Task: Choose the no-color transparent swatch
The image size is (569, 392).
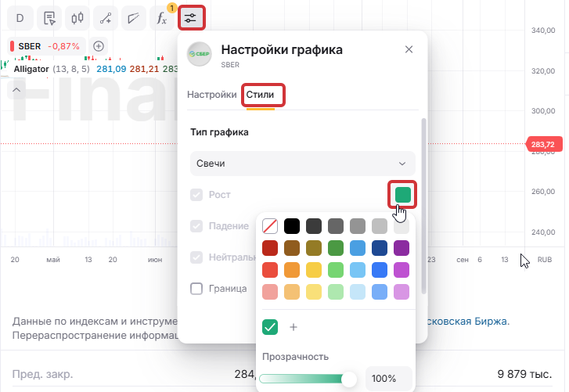Action: pyautogui.click(x=270, y=226)
